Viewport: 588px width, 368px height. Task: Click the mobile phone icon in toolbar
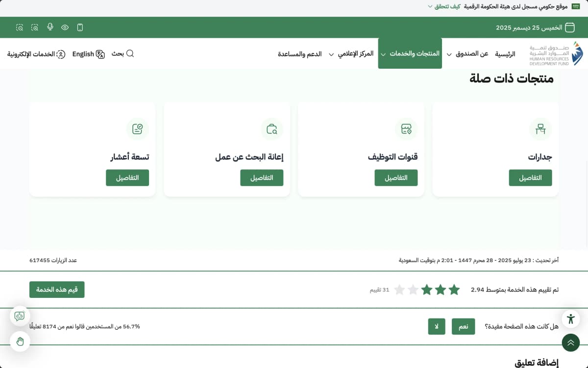pos(80,27)
